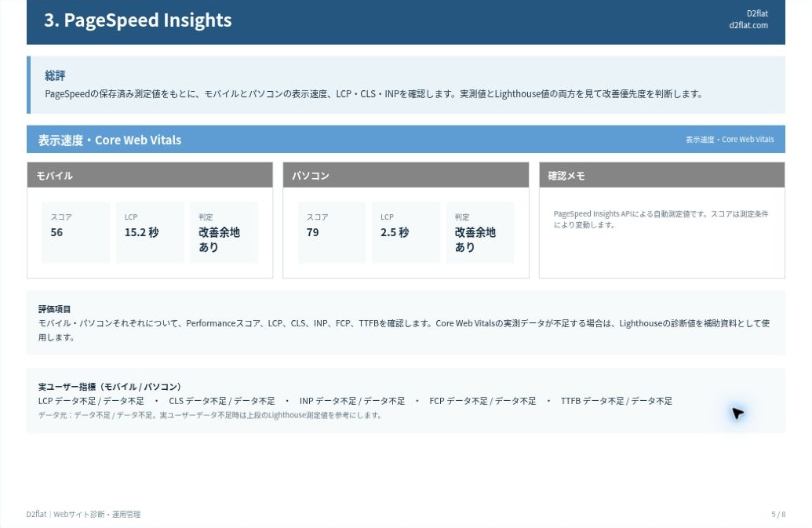Click the '3. PageSpeed Insights' page title
Viewport: 812px width, 528px height.
(x=138, y=20)
